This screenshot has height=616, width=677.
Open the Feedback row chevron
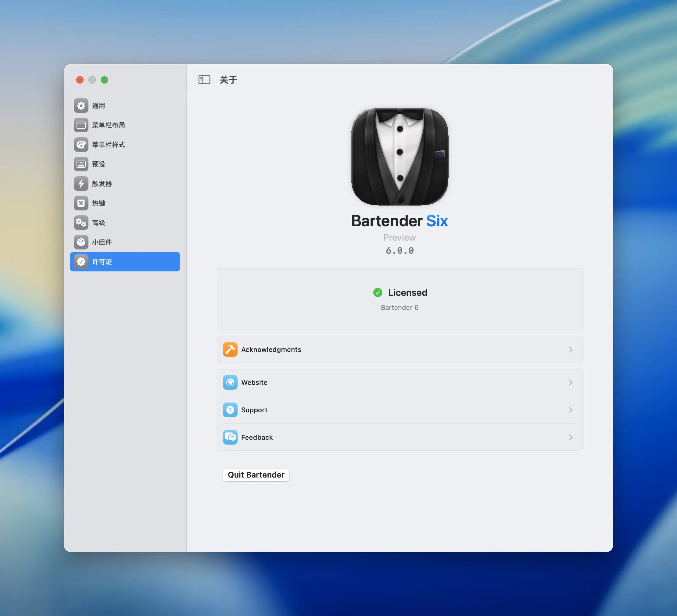(x=571, y=437)
